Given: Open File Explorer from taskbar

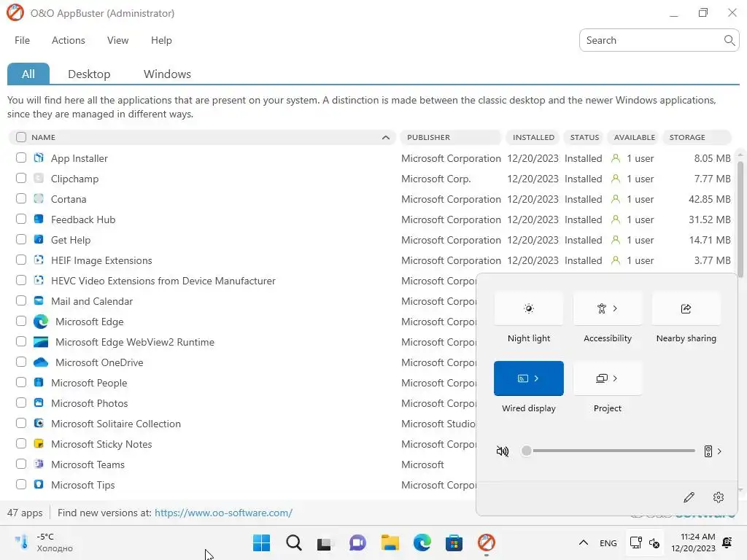Looking at the screenshot, I should (390, 542).
